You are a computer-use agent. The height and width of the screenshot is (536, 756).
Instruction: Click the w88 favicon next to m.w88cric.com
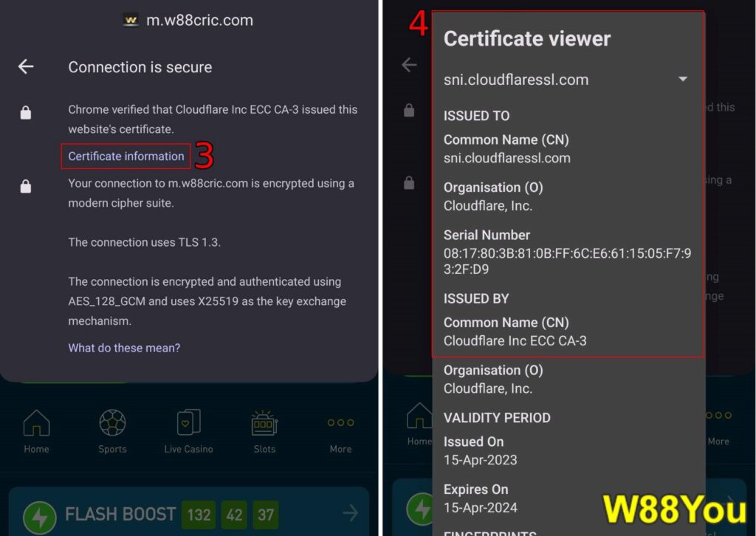click(131, 20)
